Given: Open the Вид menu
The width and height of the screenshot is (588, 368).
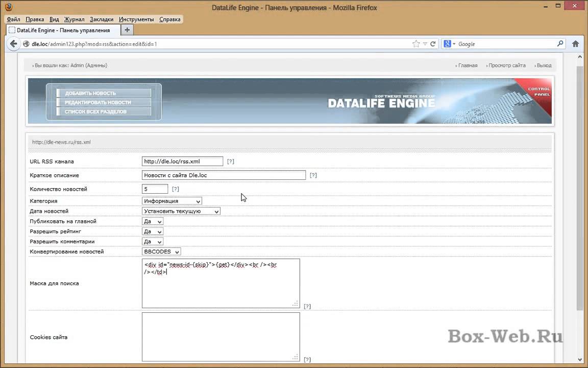Looking at the screenshot, I should [54, 19].
